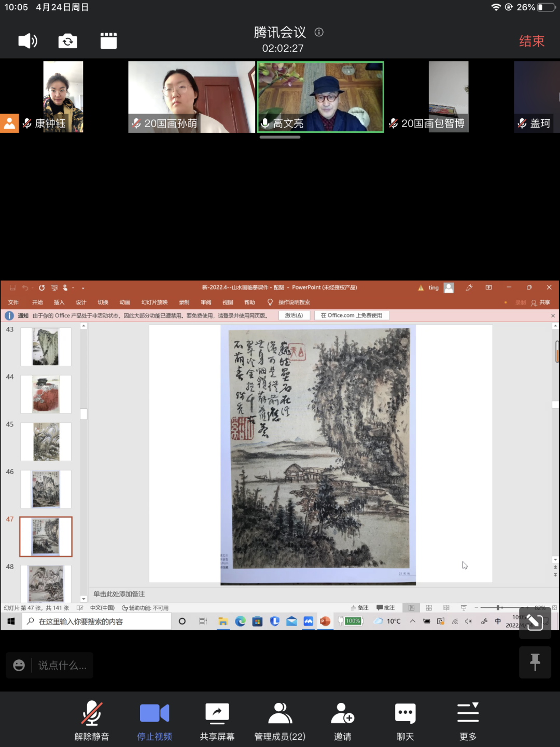Open PowerPoint 文件 menu
This screenshot has width=560, height=747.
pyautogui.click(x=13, y=302)
